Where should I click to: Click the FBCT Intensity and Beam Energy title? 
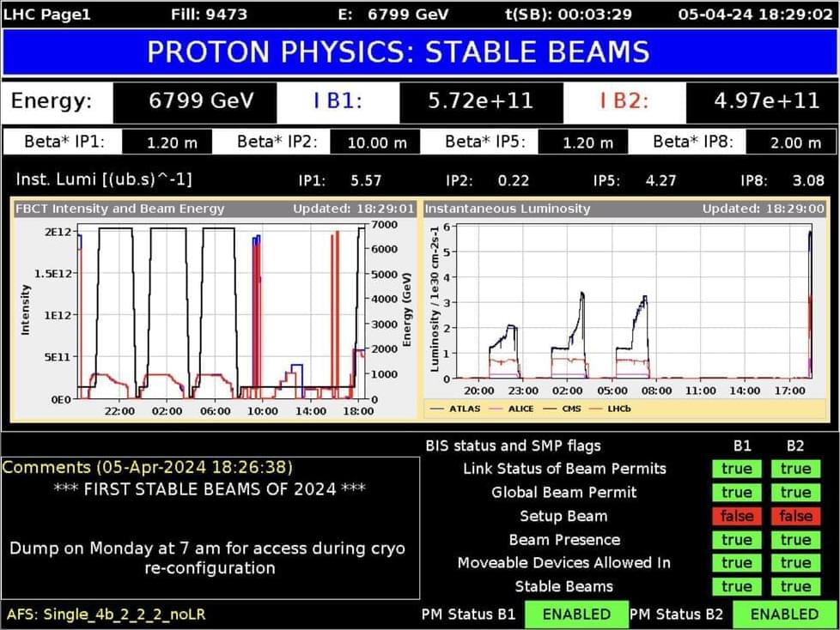click(120, 209)
